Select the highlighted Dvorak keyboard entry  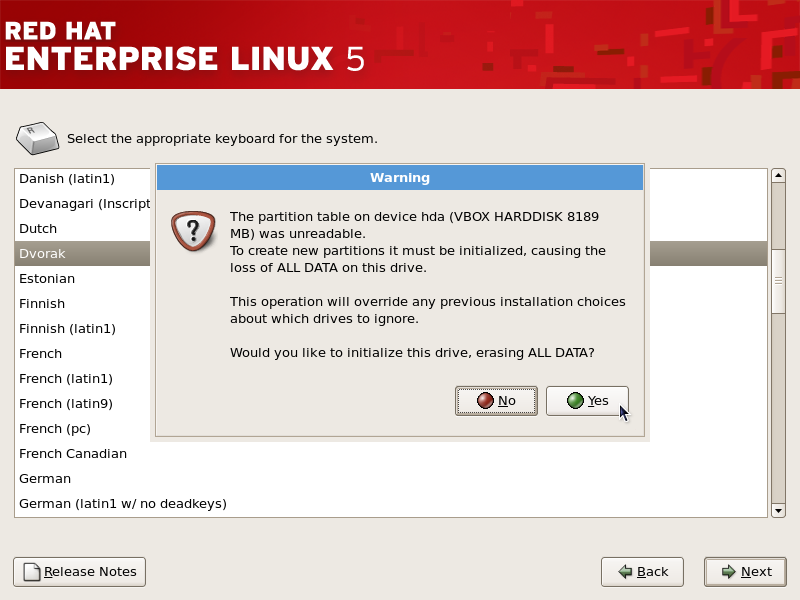82,254
